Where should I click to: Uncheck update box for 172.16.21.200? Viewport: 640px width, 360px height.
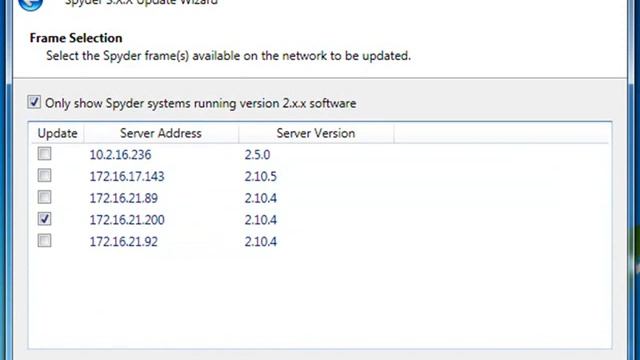click(44, 219)
